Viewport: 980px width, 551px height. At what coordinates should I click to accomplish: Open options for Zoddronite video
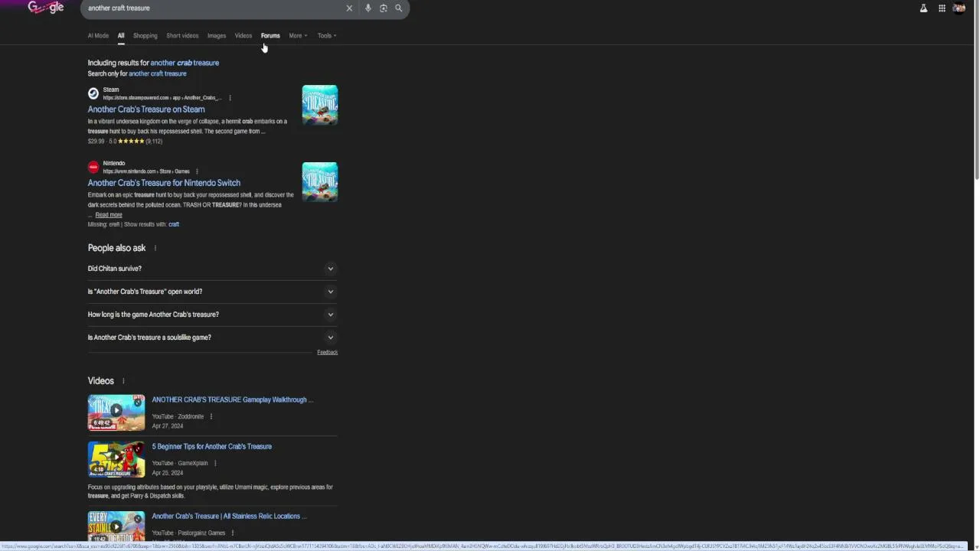[211, 416]
